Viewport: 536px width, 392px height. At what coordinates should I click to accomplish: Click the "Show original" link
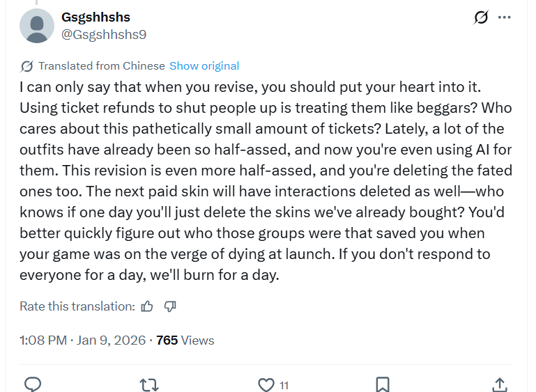(204, 66)
